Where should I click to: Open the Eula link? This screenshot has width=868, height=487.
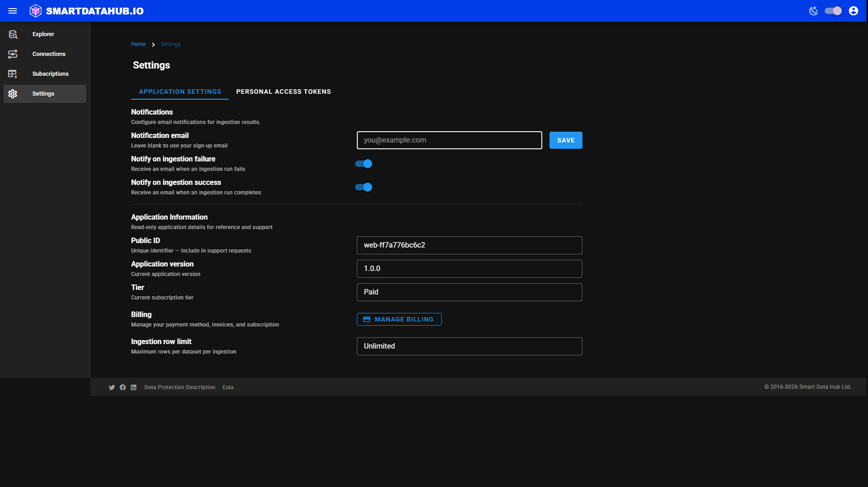[x=228, y=387]
